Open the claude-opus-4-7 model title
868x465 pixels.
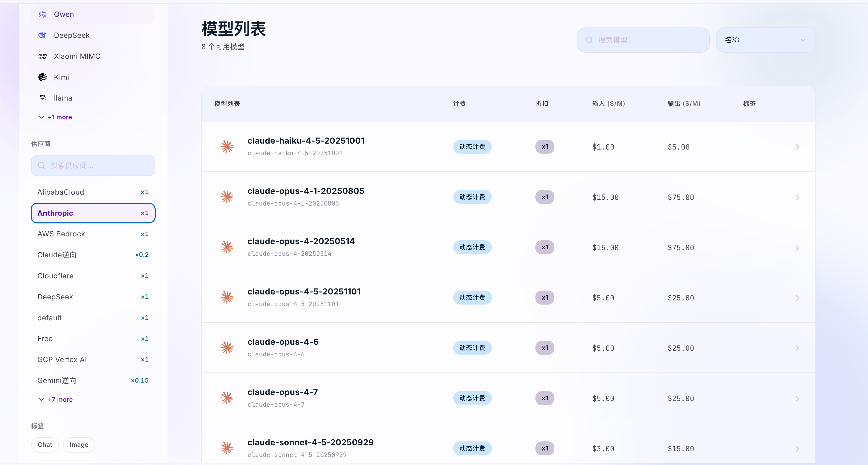point(283,392)
